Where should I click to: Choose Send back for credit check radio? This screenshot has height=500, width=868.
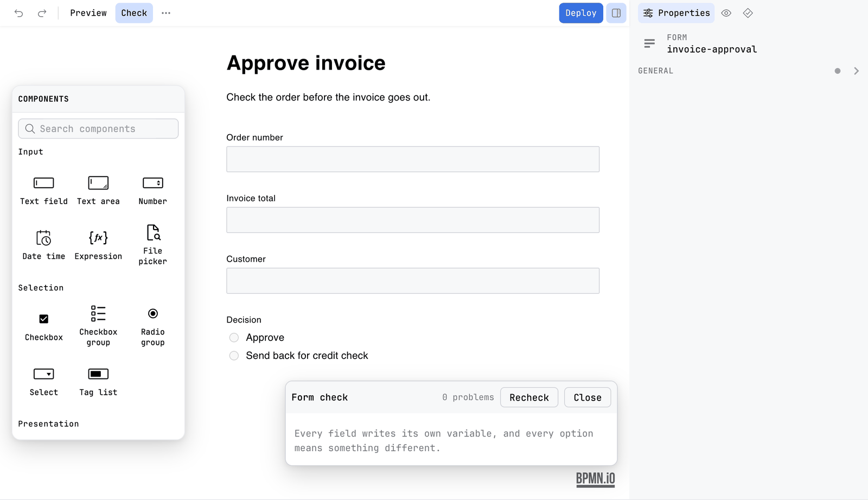234,356
